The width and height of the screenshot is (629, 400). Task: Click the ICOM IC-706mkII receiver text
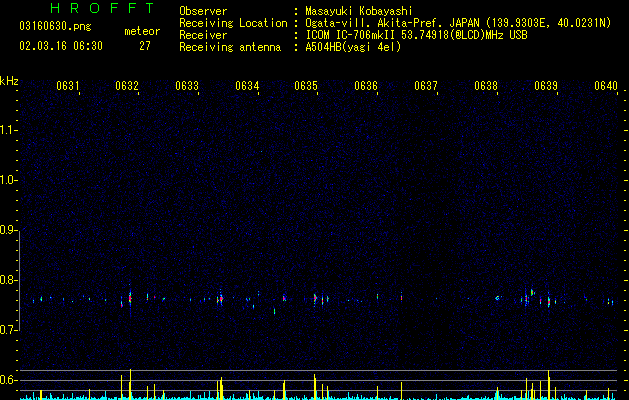click(x=416, y=35)
